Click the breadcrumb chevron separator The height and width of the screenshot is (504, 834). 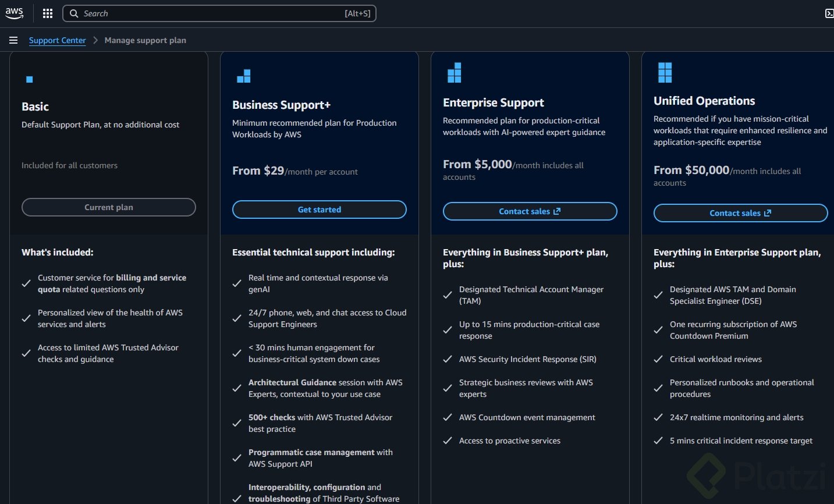coord(95,40)
